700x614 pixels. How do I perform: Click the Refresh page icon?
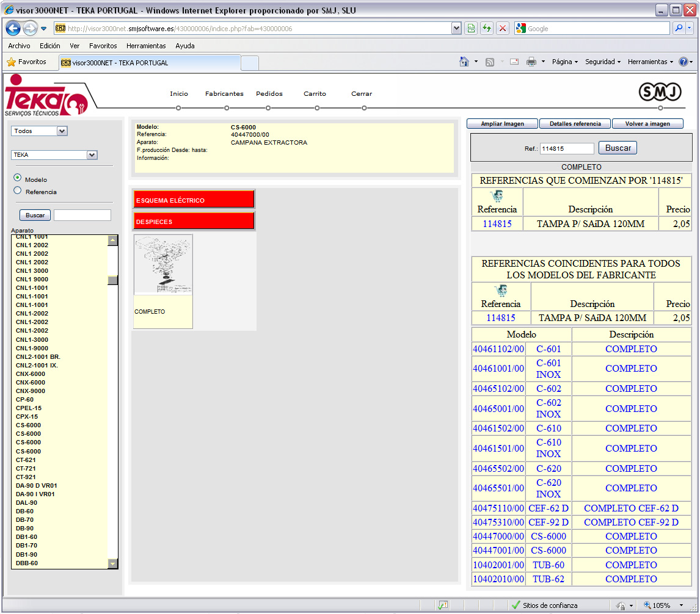(x=487, y=29)
